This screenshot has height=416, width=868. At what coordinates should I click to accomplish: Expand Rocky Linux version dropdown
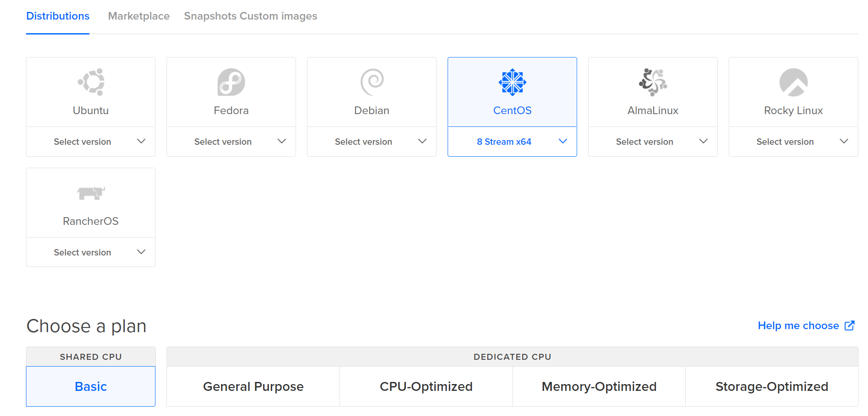793,142
